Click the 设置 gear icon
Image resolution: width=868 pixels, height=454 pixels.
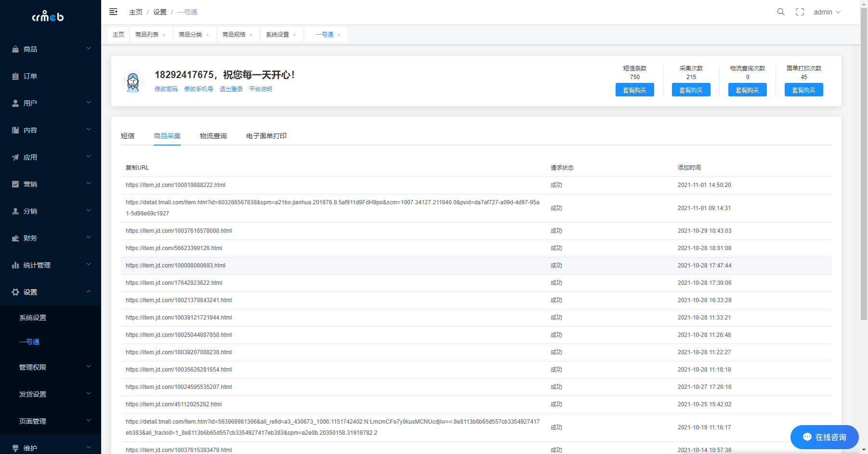click(x=15, y=292)
